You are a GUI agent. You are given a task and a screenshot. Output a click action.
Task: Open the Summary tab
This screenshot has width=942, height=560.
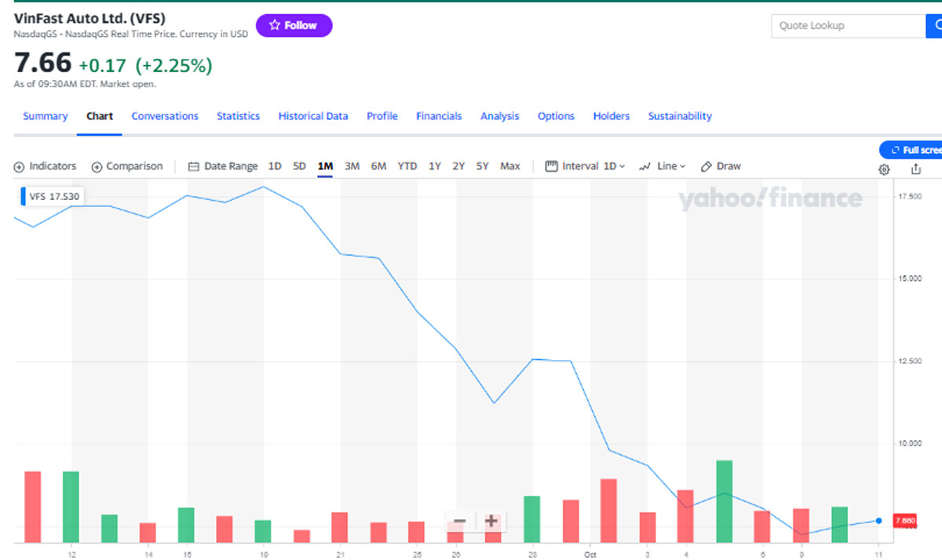[x=46, y=116]
